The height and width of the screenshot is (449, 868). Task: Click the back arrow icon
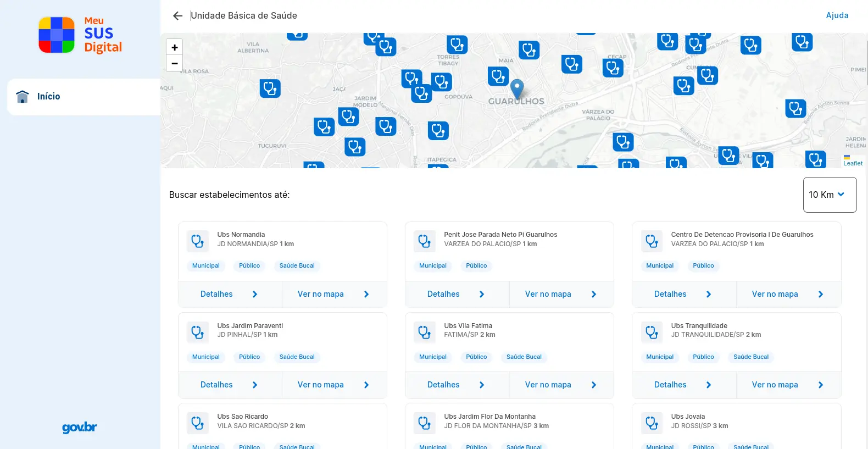pos(177,16)
